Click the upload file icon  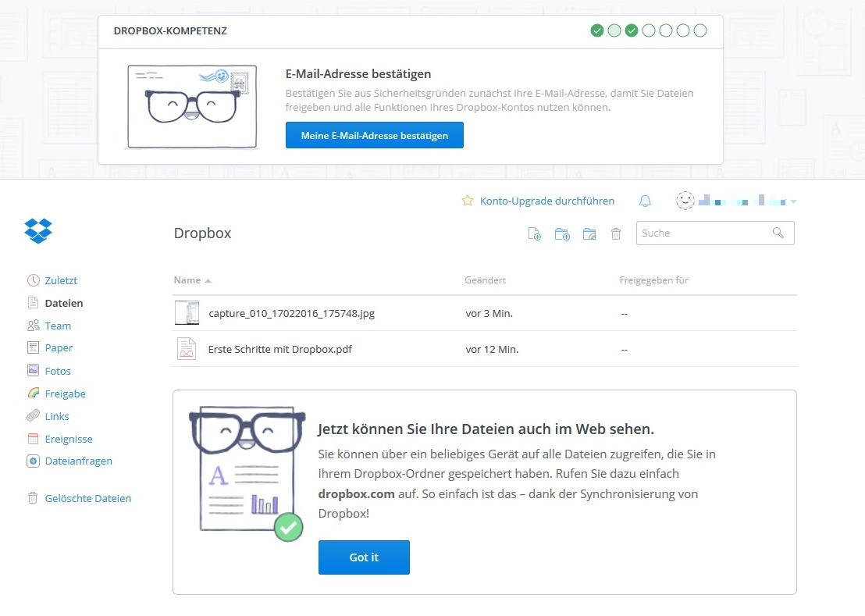tap(535, 233)
